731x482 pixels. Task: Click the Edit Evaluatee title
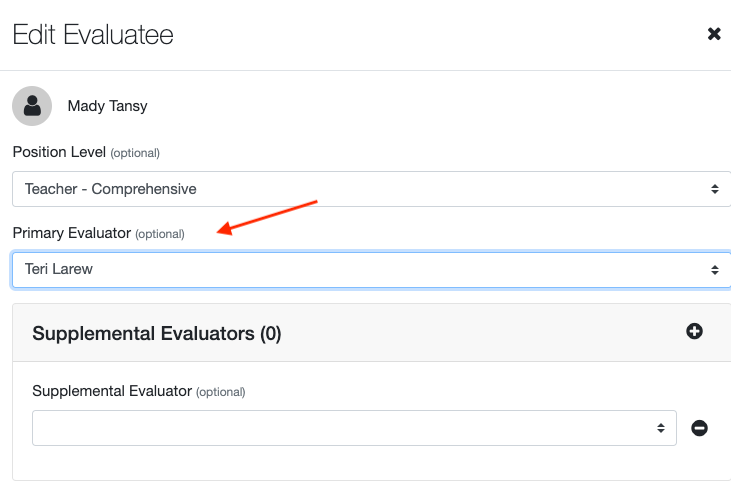[x=93, y=35]
